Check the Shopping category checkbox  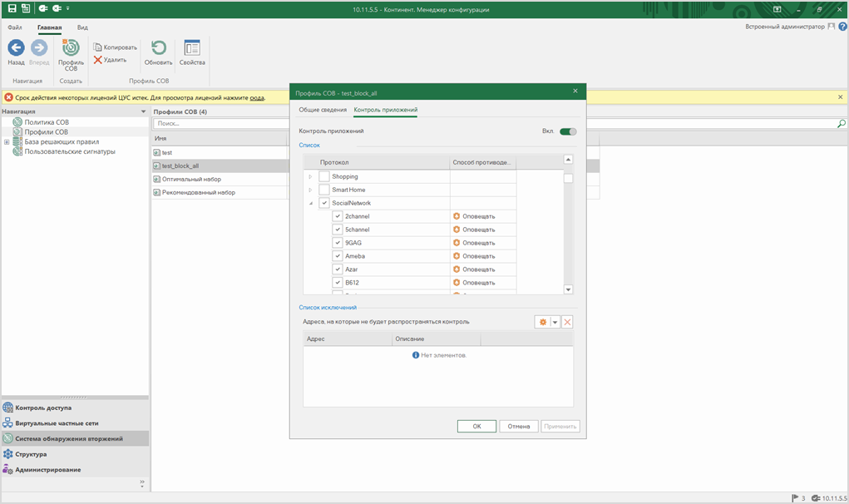click(x=324, y=176)
